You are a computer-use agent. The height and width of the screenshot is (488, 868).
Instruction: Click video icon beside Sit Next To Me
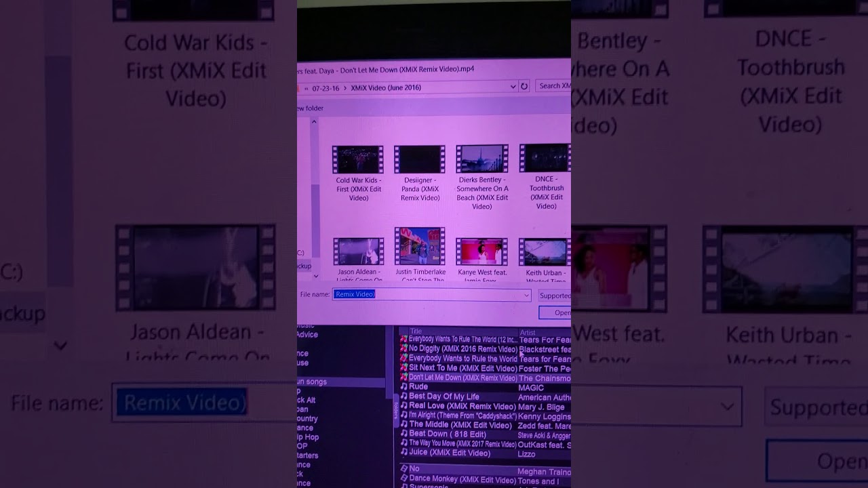coord(403,368)
